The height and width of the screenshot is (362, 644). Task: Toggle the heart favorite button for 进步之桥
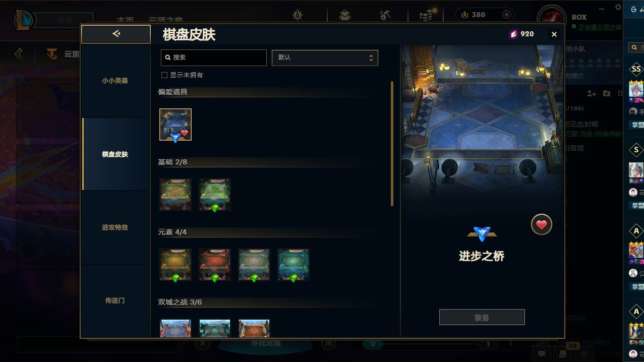pos(541,225)
